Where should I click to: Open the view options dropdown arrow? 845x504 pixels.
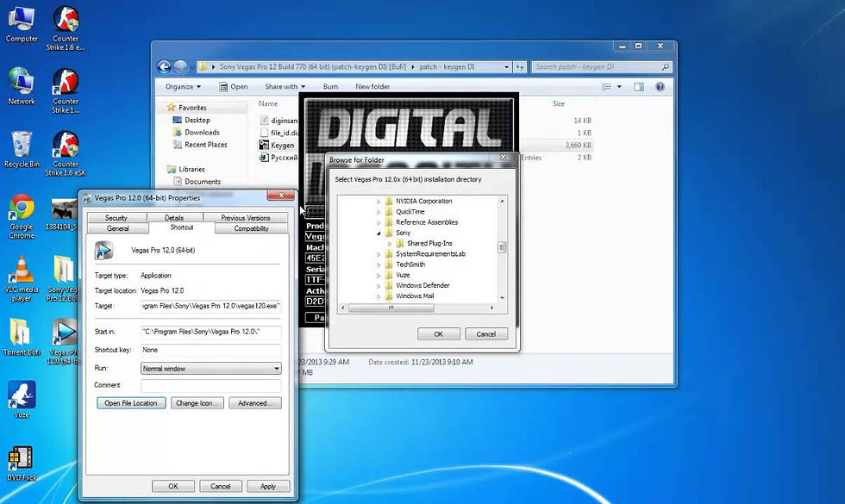(x=619, y=87)
